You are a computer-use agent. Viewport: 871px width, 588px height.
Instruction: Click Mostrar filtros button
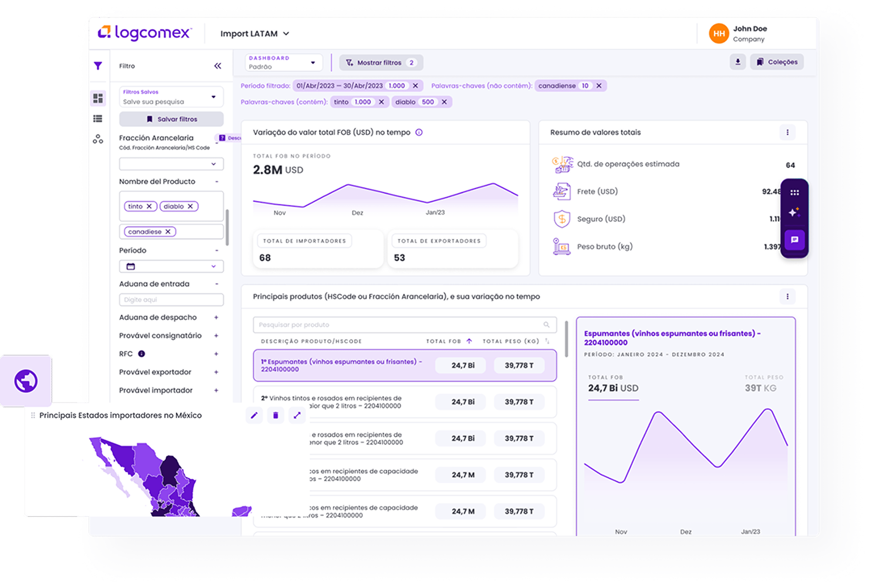[381, 63]
